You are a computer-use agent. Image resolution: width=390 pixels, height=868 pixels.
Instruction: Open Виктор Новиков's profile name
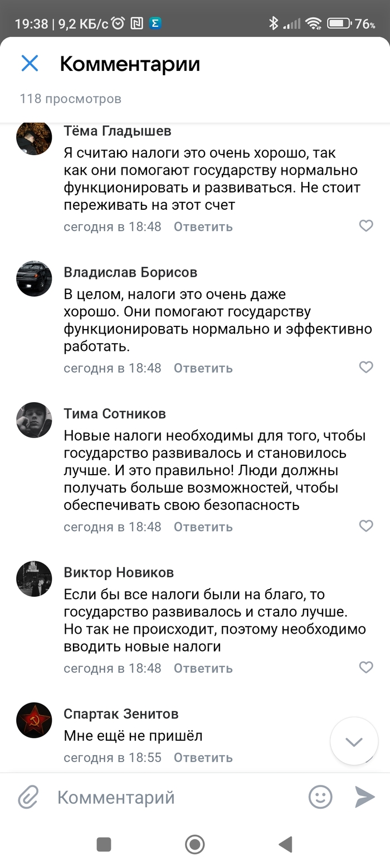119,572
